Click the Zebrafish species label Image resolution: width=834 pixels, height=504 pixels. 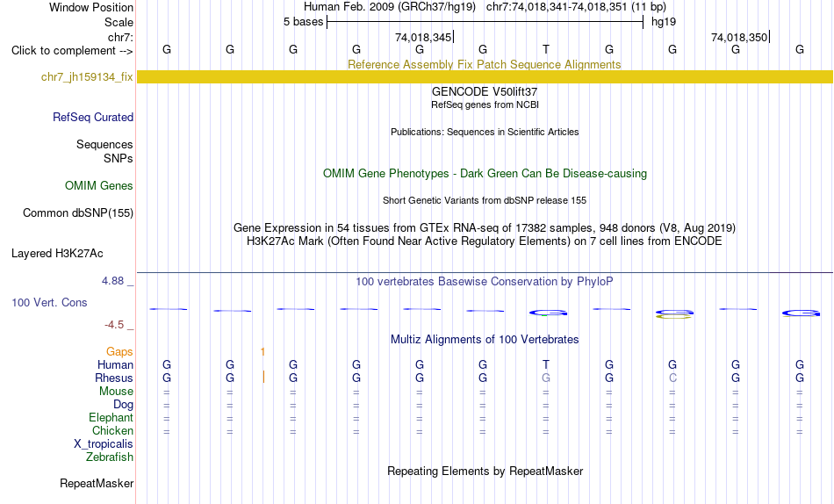pos(110,457)
